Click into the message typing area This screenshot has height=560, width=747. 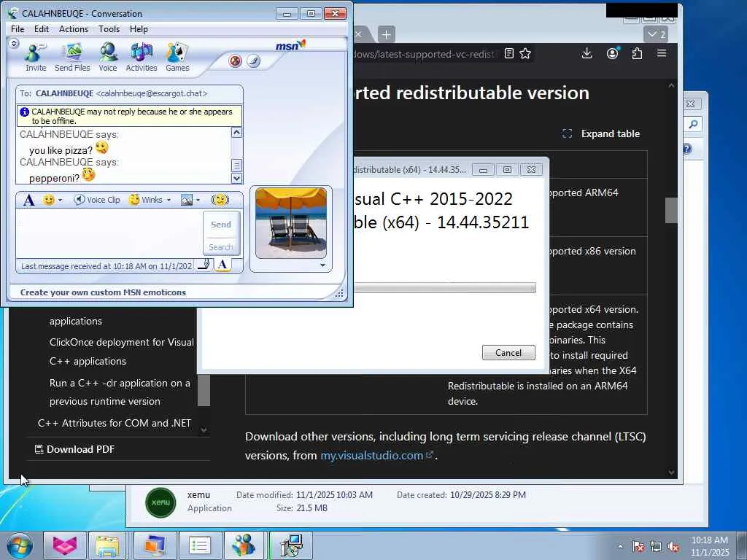[x=109, y=233]
